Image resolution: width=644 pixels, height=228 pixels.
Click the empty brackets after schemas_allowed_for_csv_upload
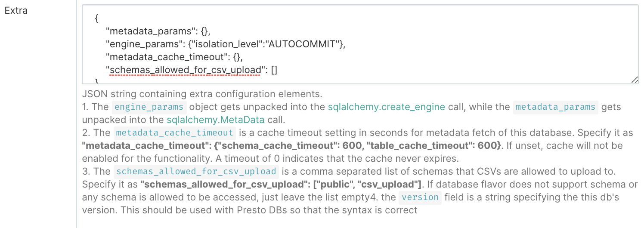[x=274, y=70]
